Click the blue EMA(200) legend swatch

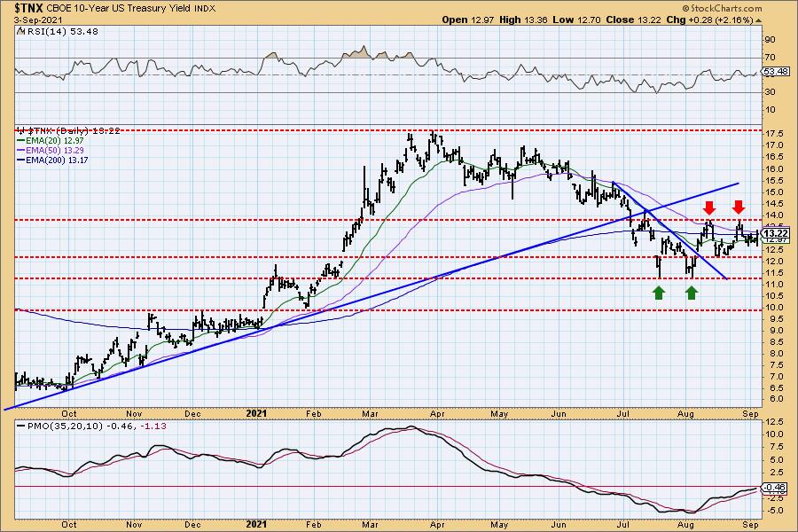[x=21, y=160]
